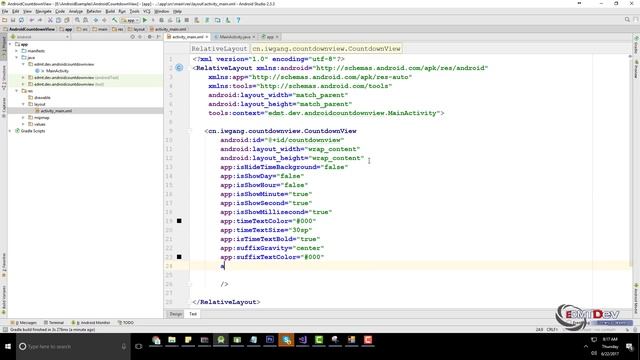Viewport: 640px width, 360px height.
Task: Click the Visual Studio taskbar icon
Action: pyautogui.click(x=302, y=340)
